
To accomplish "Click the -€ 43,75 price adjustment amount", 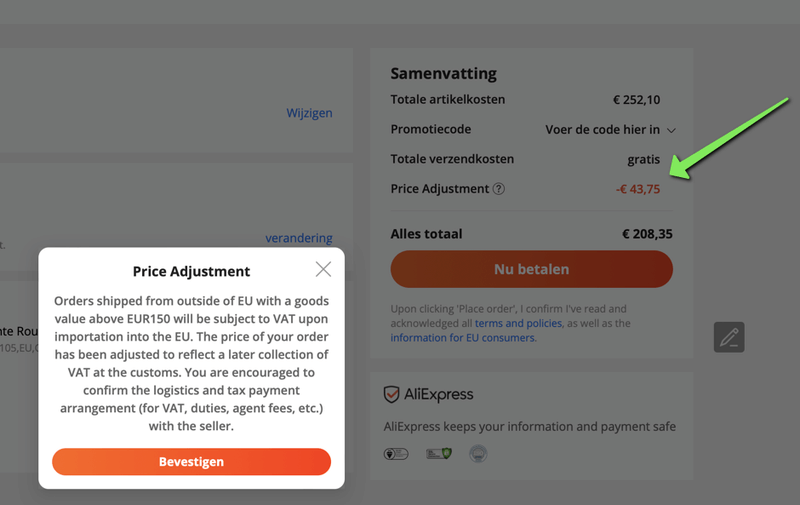I will coord(637,189).
